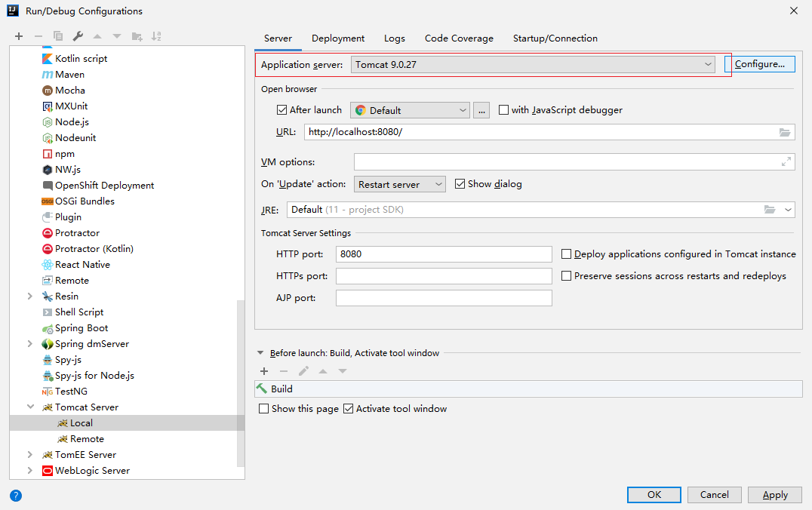This screenshot has height=510, width=812.
Task: Open the edit templates wrench icon
Action: pyautogui.click(x=78, y=36)
